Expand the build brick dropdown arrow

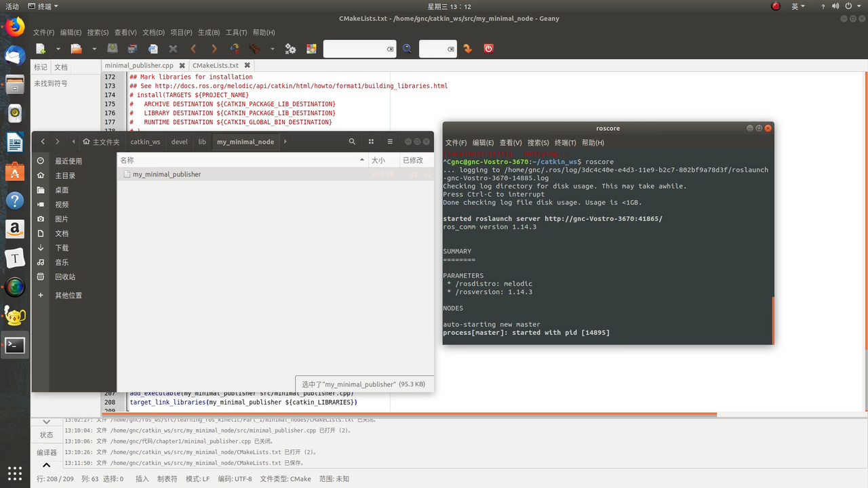(x=273, y=49)
